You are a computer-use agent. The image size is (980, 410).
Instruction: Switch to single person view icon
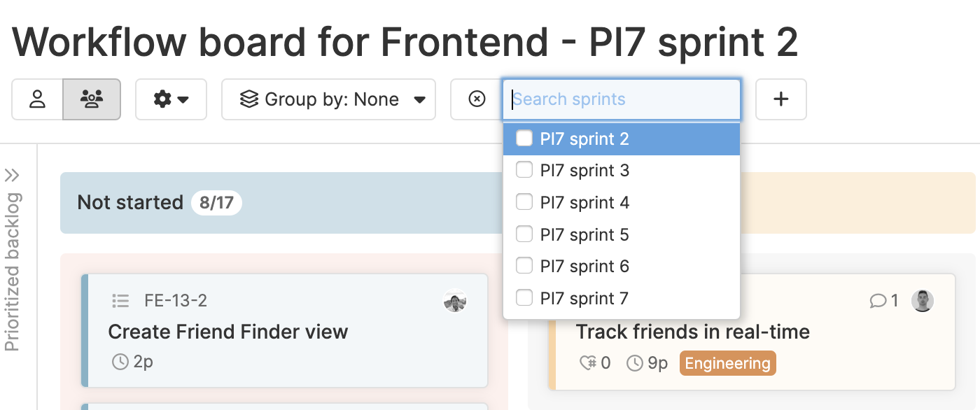coord(38,99)
